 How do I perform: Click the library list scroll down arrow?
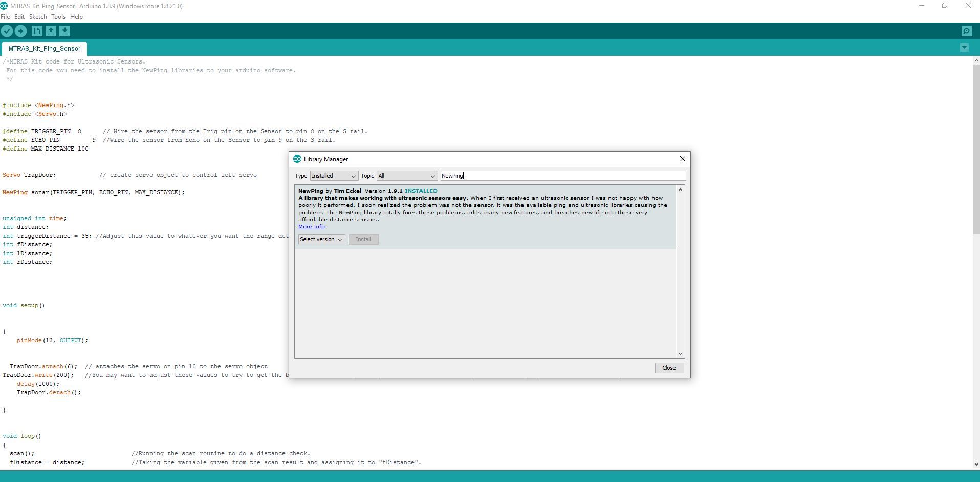click(680, 353)
